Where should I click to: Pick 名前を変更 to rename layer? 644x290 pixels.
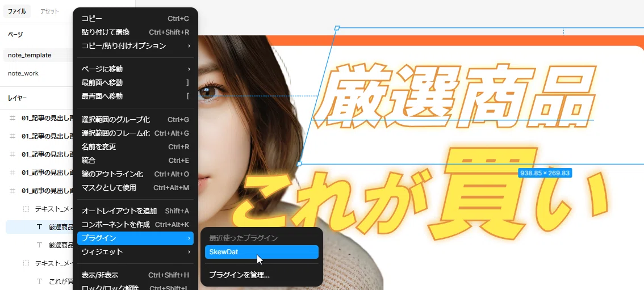point(135,146)
